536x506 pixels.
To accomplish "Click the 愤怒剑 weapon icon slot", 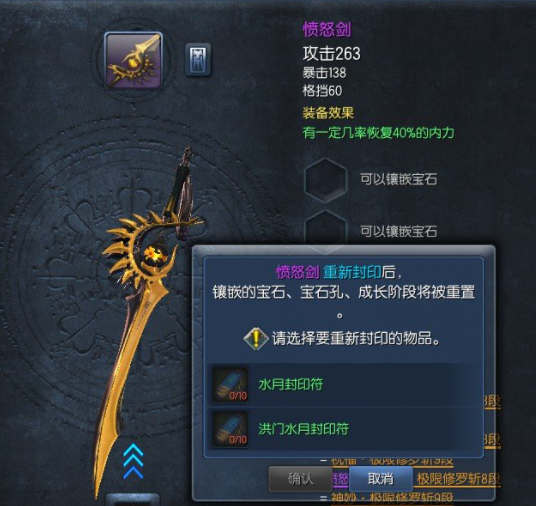I will 133,61.
